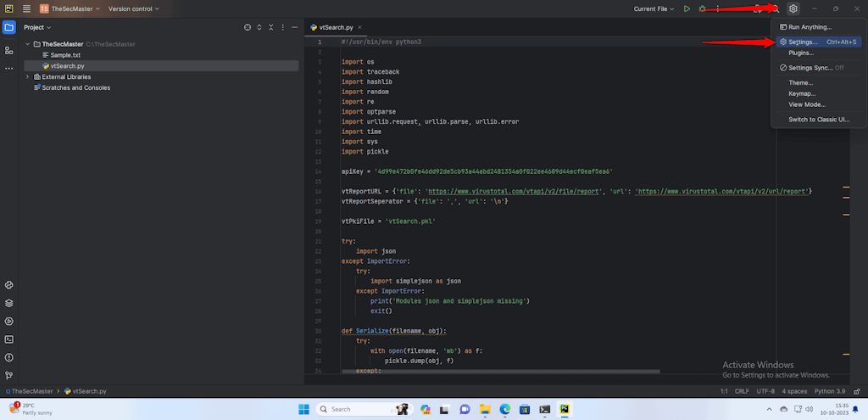Open the Project tool window icon
Screen dimensions: 868x420
[8, 27]
